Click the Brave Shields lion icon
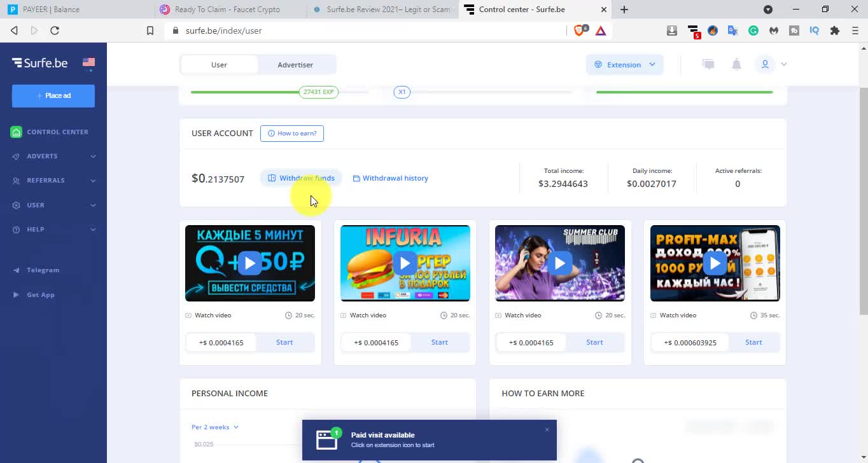This screenshot has height=463, width=868. point(580,30)
